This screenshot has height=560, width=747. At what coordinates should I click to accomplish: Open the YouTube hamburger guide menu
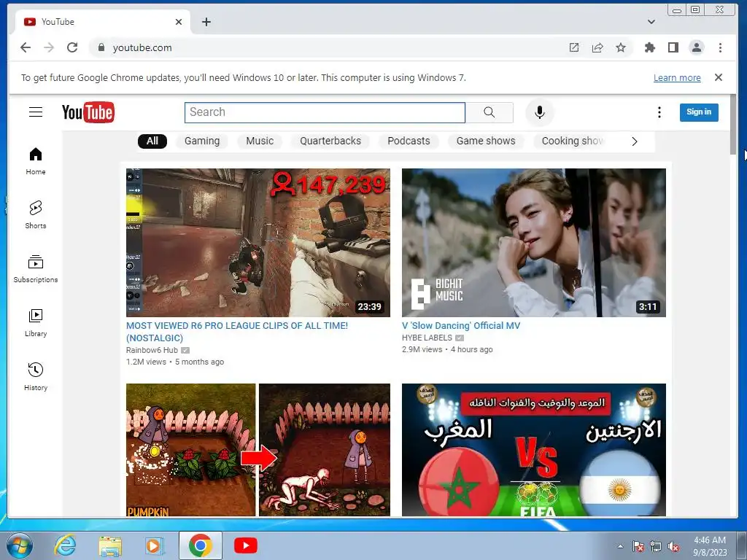click(36, 112)
